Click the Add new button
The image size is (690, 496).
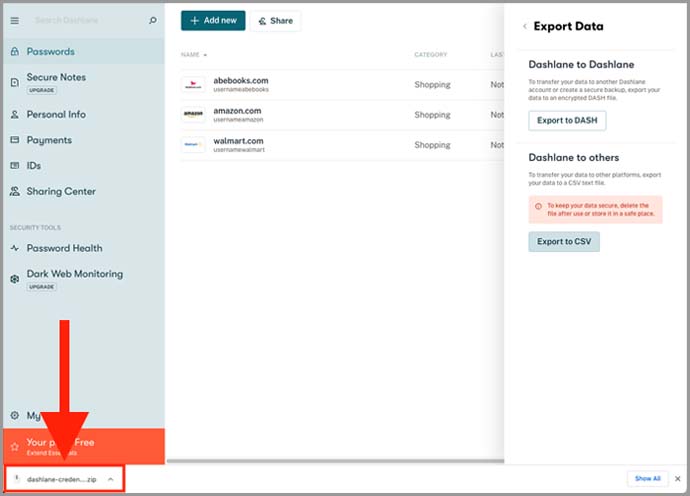tap(213, 21)
